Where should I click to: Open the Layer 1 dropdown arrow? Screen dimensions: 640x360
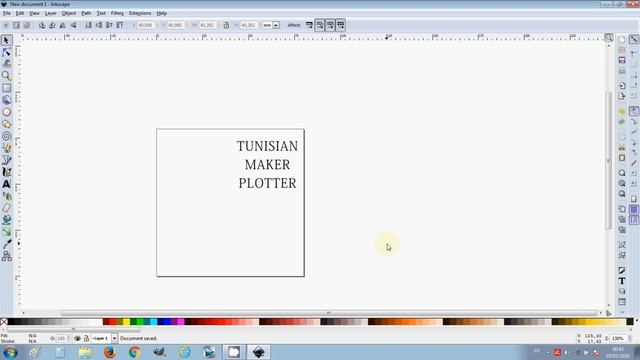[114, 338]
